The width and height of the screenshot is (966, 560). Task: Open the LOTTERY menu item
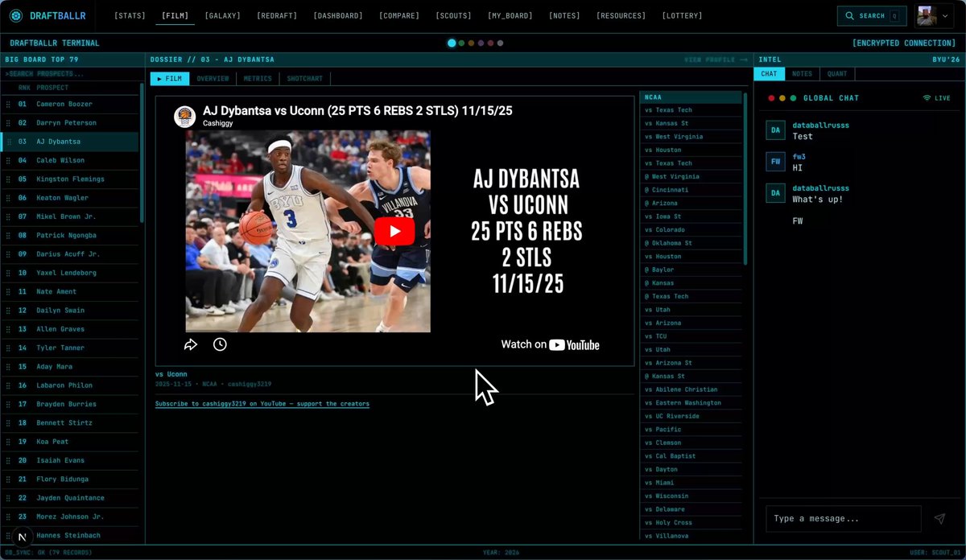pos(682,15)
